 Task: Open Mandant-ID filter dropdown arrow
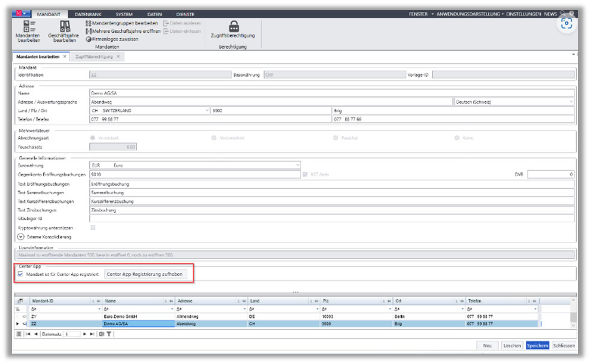[x=99, y=309]
